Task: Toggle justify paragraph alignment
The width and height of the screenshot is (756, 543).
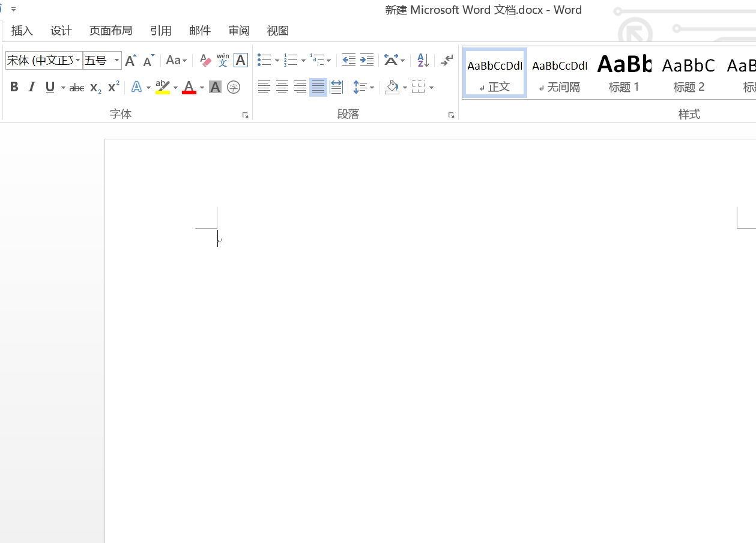Action: pyautogui.click(x=318, y=88)
